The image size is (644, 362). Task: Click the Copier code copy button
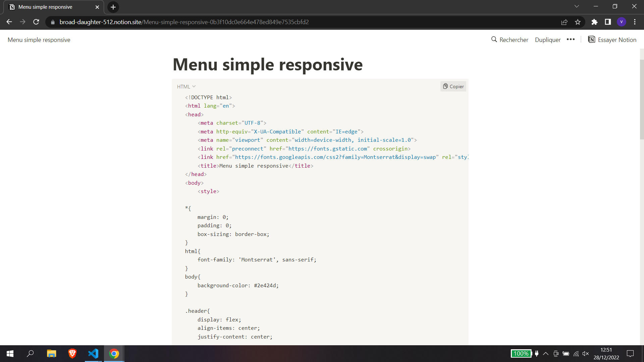point(453,86)
